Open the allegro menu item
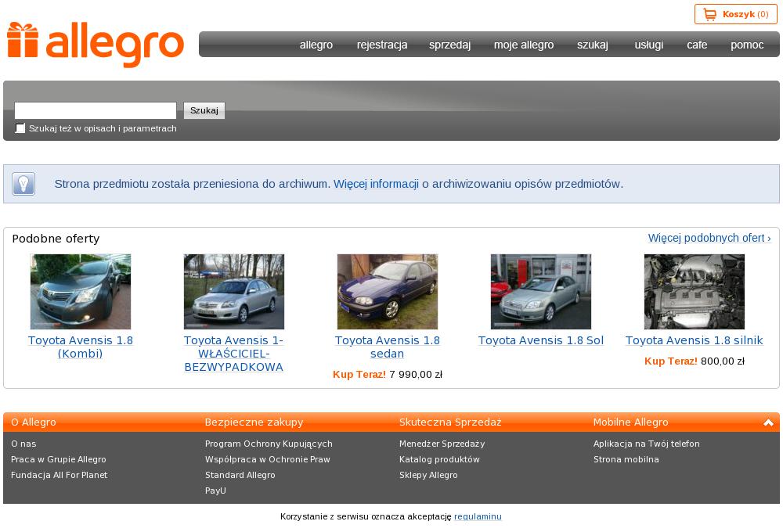This screenshot has width=783, height=532. tap(316, 45)
